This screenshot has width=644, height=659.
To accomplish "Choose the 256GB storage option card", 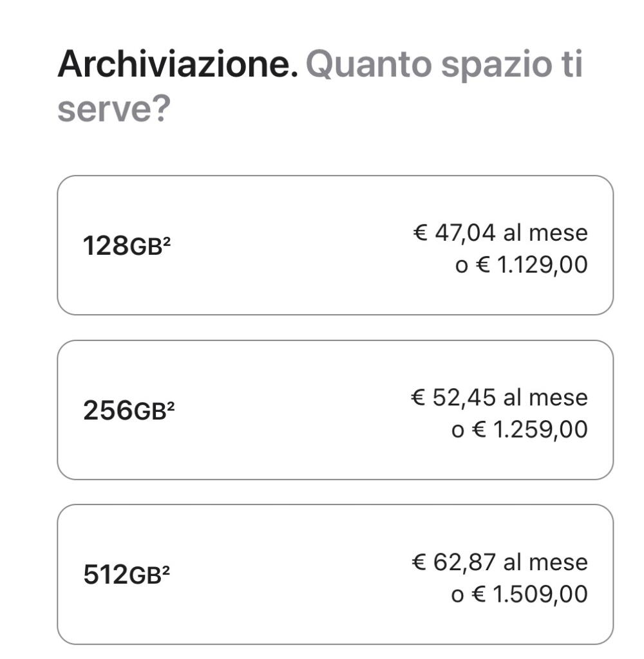I will click(335, 410).
